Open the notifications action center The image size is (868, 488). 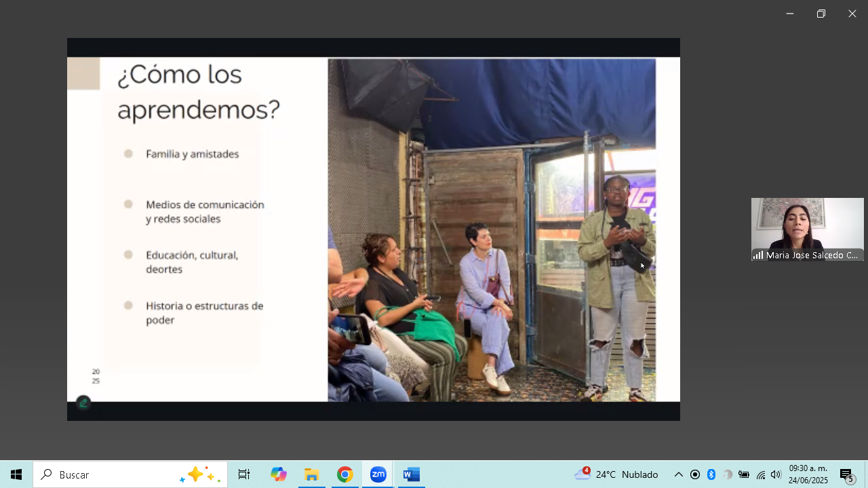point(846,474)
